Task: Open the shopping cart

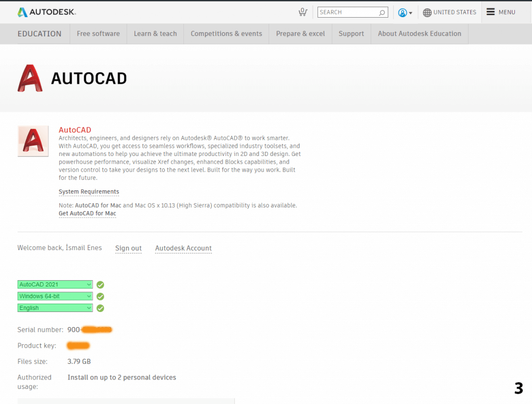Action: pos(303,11)
